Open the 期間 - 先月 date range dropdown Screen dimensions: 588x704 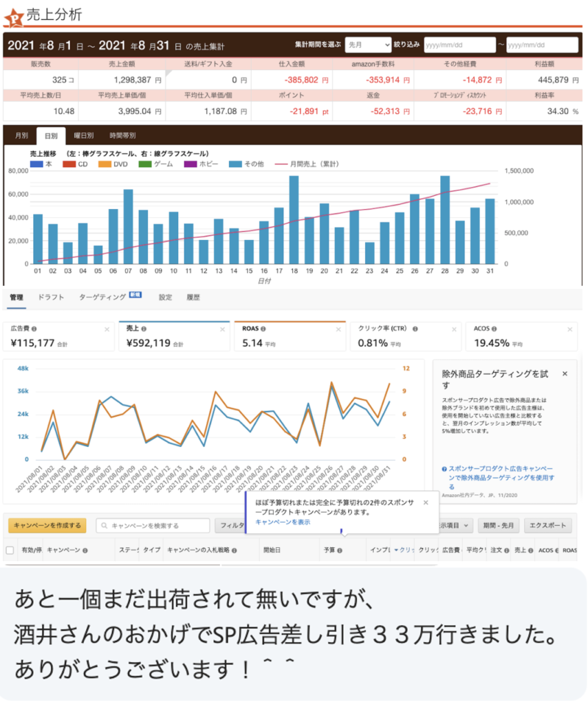[500, 526]
